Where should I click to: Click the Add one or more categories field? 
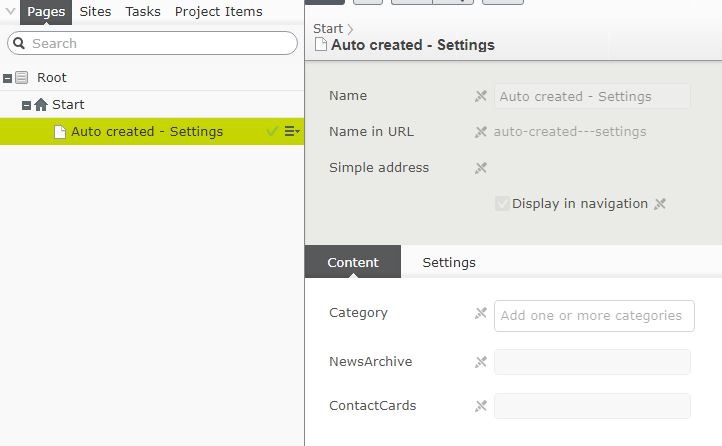coord(594,316)
